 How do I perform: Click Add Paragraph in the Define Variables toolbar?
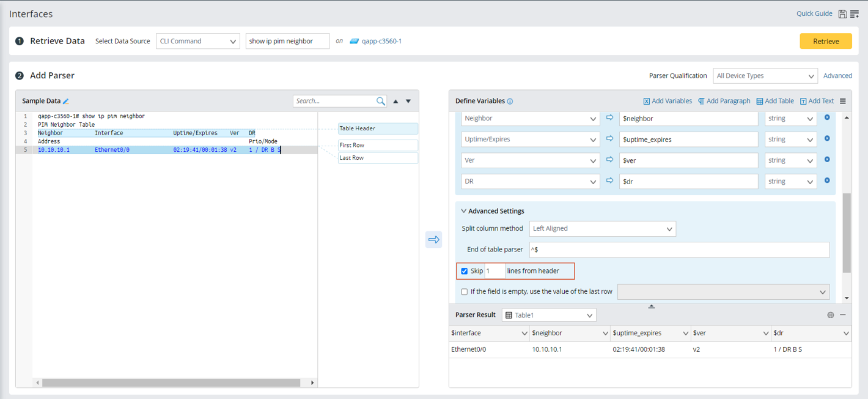point(724,101)
